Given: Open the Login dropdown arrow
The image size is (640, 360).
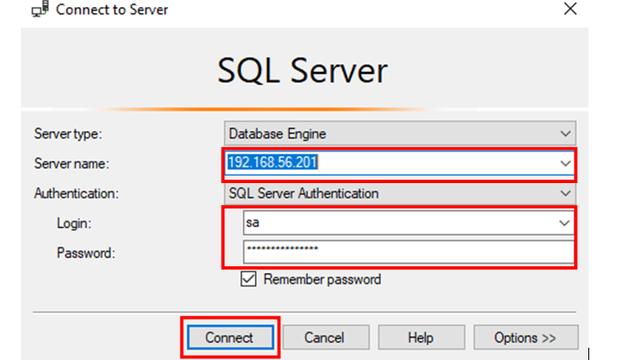Looking at the screenshot, I should [x=564, y=223].
